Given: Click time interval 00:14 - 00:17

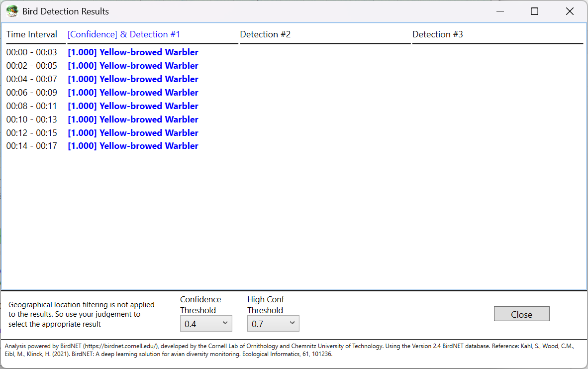Looking at the screenshot, I should [31, 146].
